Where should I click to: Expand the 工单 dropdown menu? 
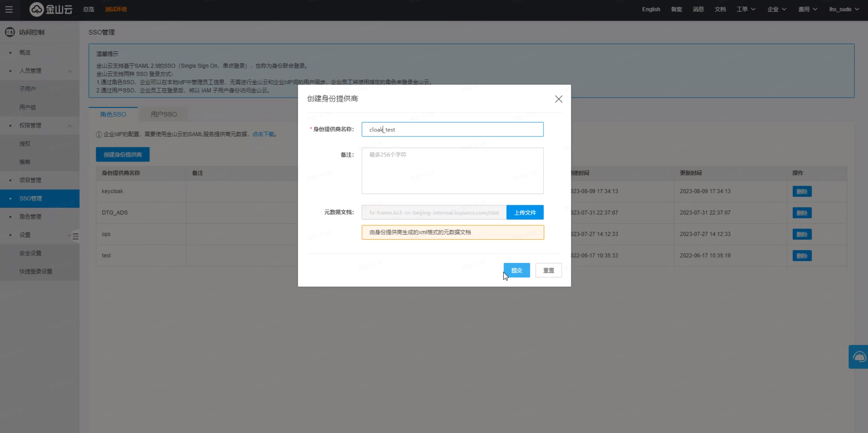pos(745,9)
